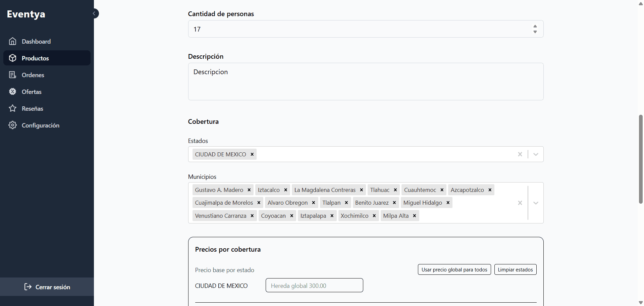Click the Ordenes list icon
Screen dimensions: 644x306
pyautogui.click(x=13, y=74)
